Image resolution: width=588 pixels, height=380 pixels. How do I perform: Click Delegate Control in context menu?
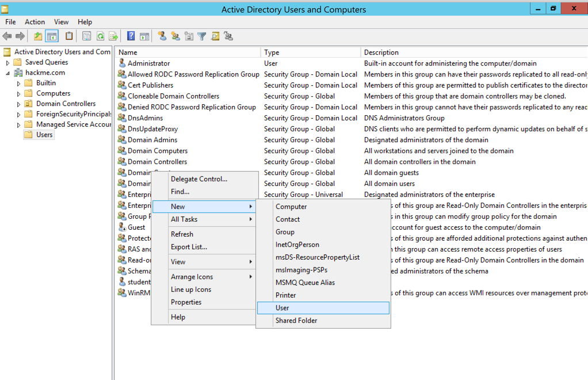tap(198, 179)
